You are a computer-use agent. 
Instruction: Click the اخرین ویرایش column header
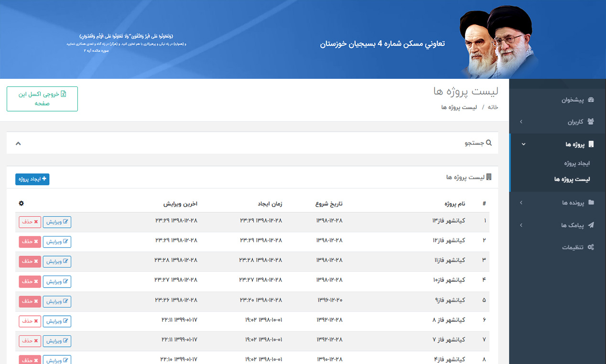181,204
